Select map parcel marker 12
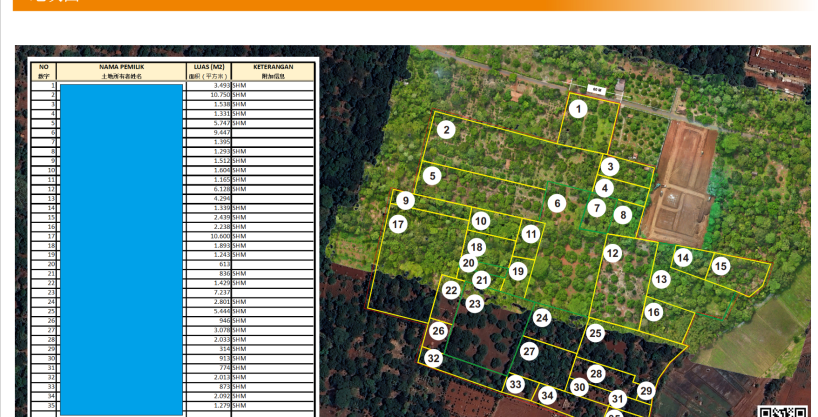The width and height of the screenshot is (818, 417). (612, 254)
